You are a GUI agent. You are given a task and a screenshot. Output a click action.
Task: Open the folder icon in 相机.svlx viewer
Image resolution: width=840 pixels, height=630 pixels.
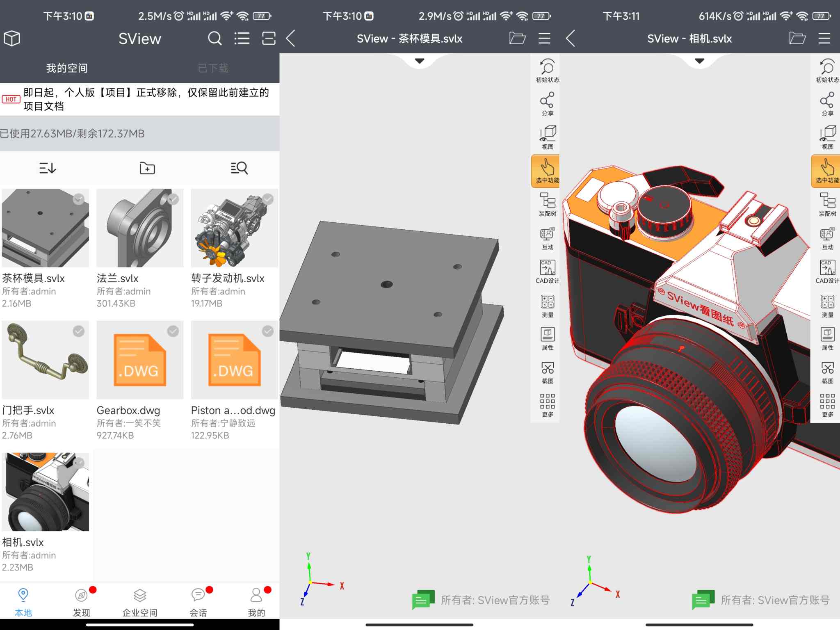797,39
